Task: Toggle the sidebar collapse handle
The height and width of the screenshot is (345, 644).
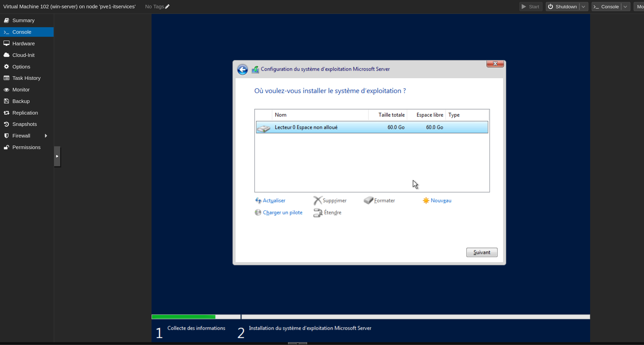Action: pyautogui.click(x=57, y=156)
